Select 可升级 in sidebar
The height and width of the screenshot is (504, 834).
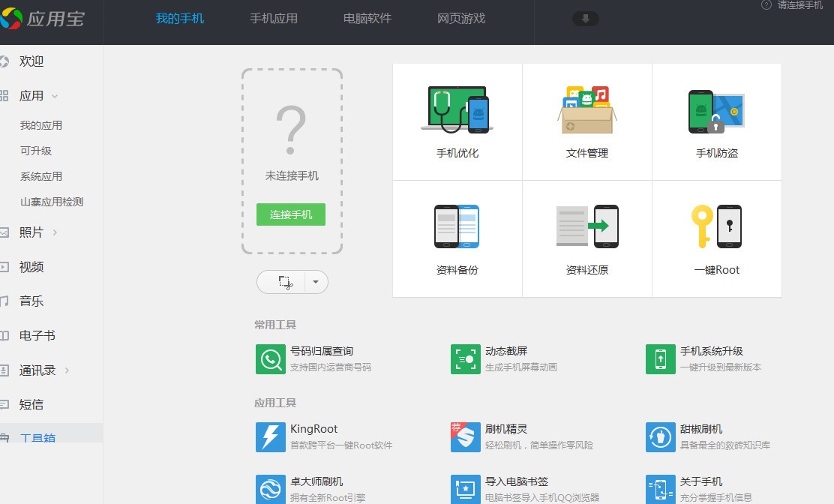pyautogui.click(x=36, y=151)
